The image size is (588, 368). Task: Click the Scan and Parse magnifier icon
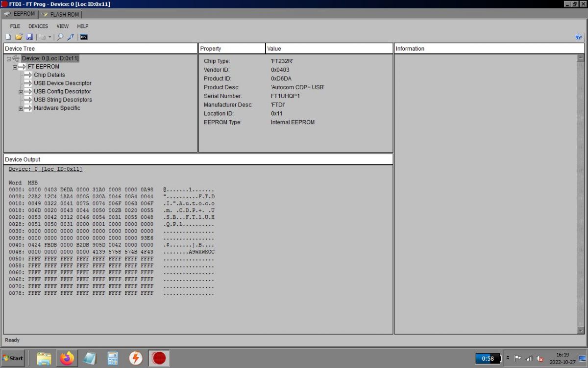(x=60, y=37)
